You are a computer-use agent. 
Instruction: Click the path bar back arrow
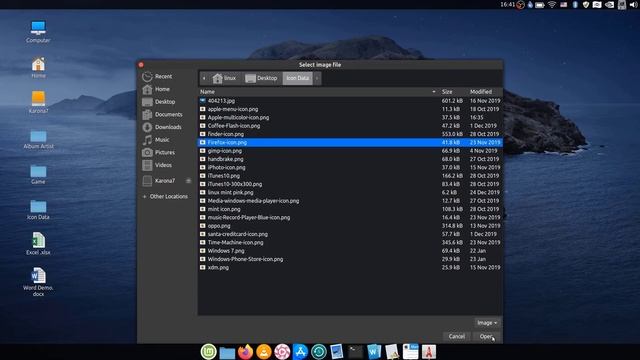point(204,78)
